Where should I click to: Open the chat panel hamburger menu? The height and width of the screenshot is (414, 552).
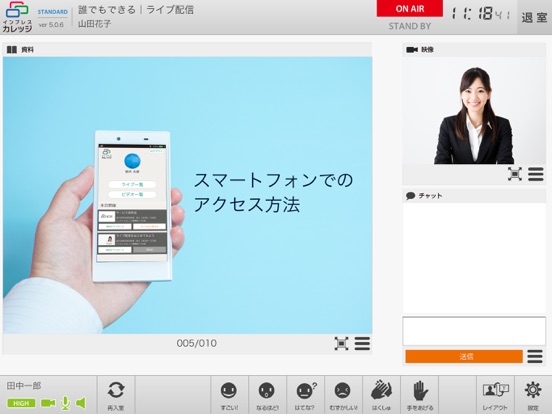(535, 356)
